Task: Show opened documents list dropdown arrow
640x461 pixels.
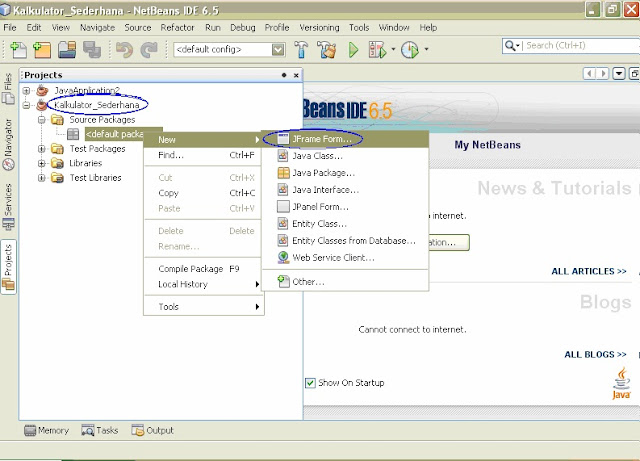Action: (619, 74)
